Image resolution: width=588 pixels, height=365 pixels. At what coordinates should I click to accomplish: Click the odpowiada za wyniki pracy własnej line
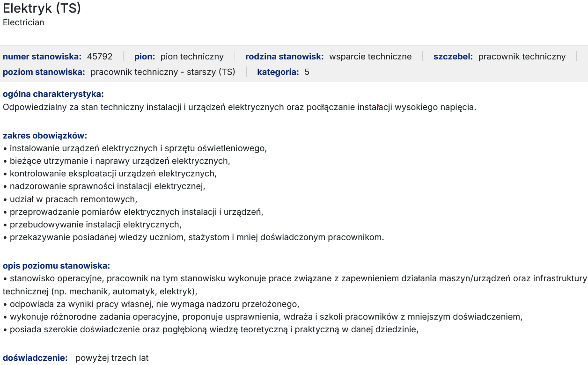pos(154,304)
